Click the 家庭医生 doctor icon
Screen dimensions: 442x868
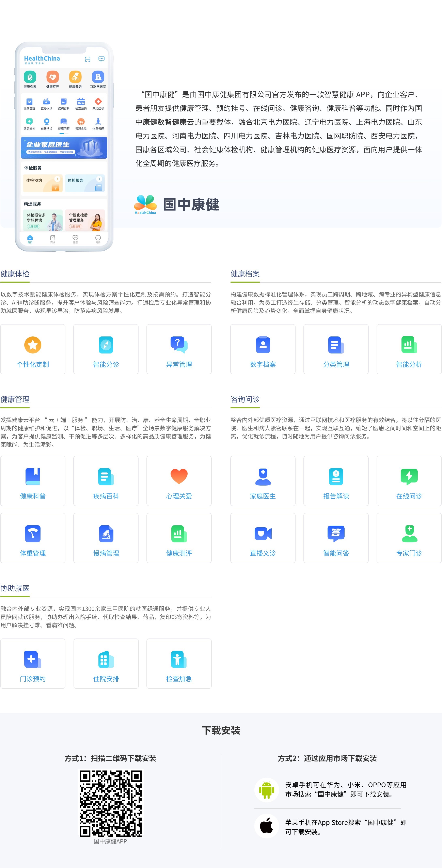coord(263,476)
